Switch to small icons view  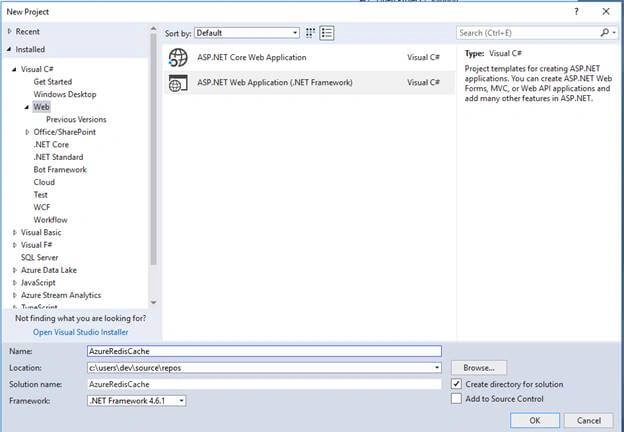pos(310,33)
